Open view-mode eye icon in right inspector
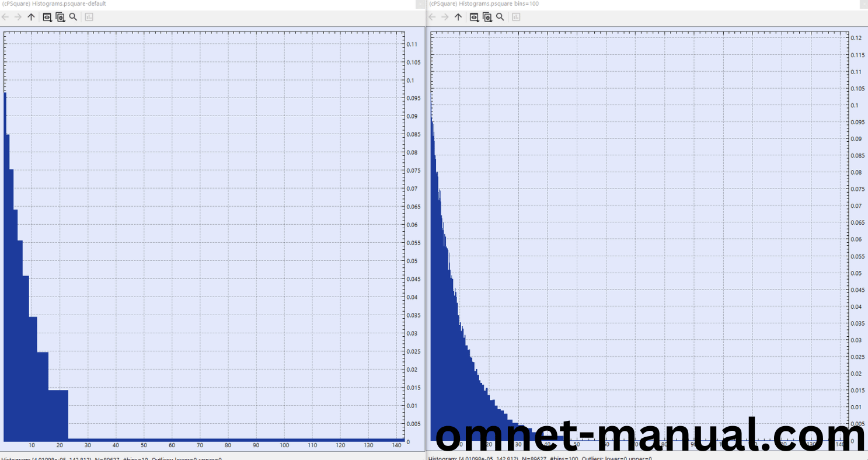 [x=474, y=17]
